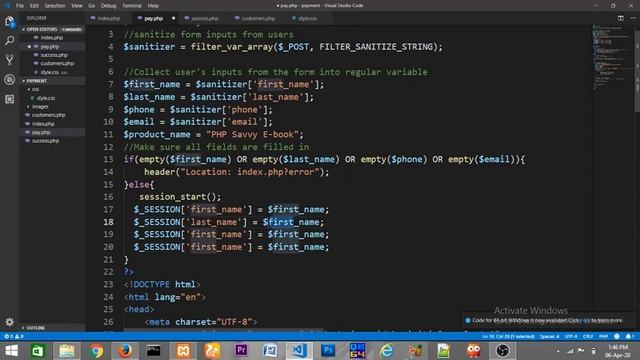The width and height of the screenshot is (640, 360).
Task: Change the PHP language mode
Action: [603, 336]
